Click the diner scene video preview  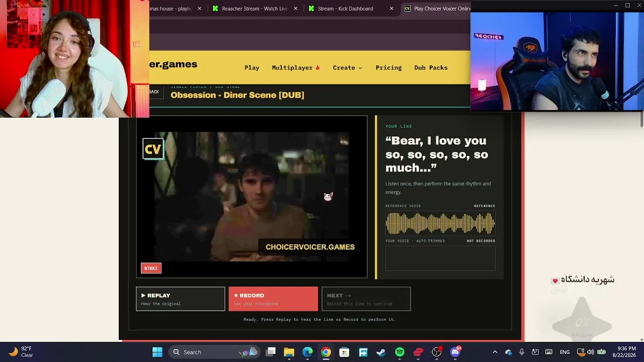tap(252, 197)
